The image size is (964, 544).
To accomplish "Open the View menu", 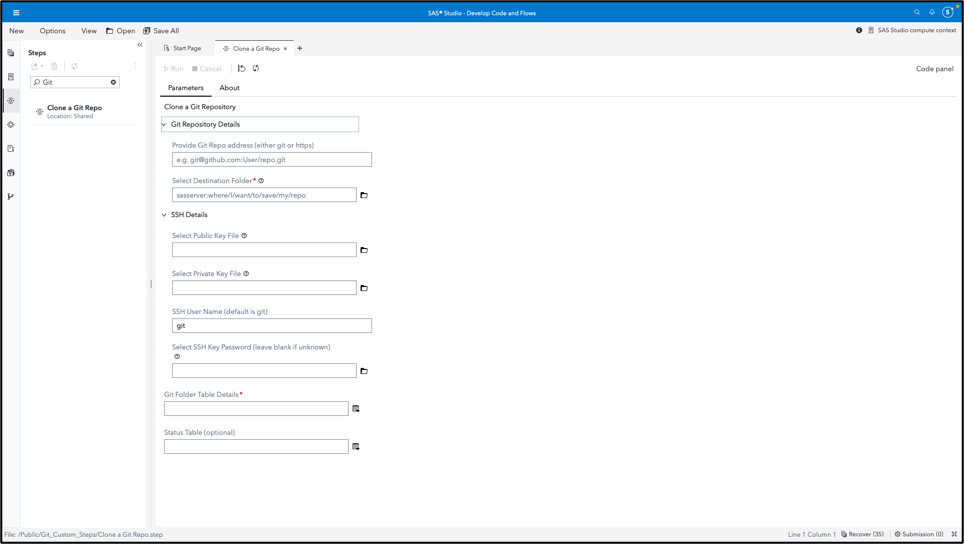I will point(89,31).
